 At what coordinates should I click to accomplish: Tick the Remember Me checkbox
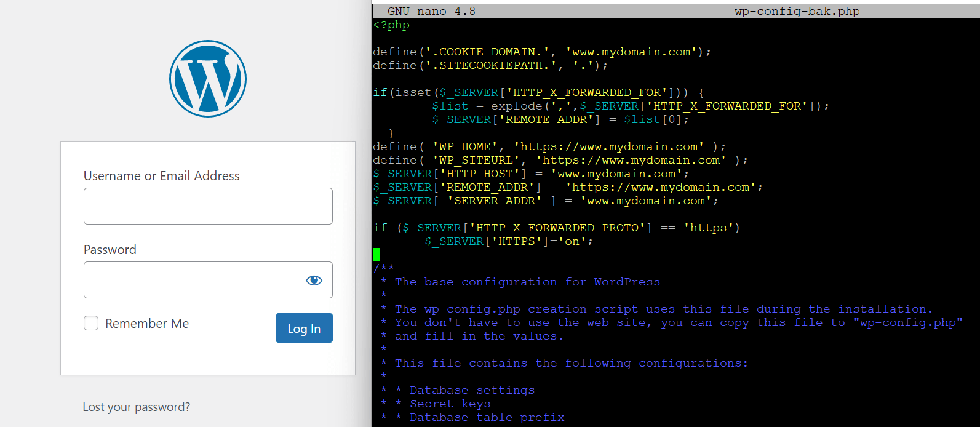[x=91, y=324]
